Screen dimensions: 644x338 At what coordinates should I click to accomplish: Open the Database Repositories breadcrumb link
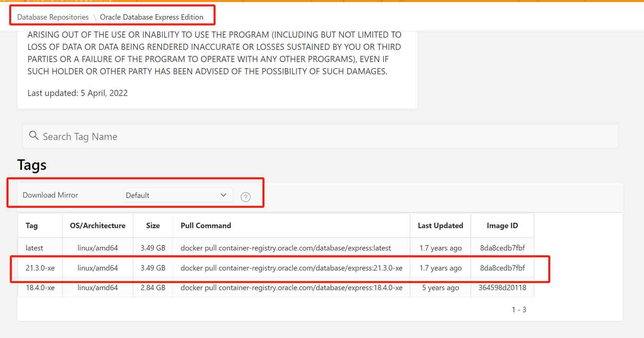click(x=53, y=17)
